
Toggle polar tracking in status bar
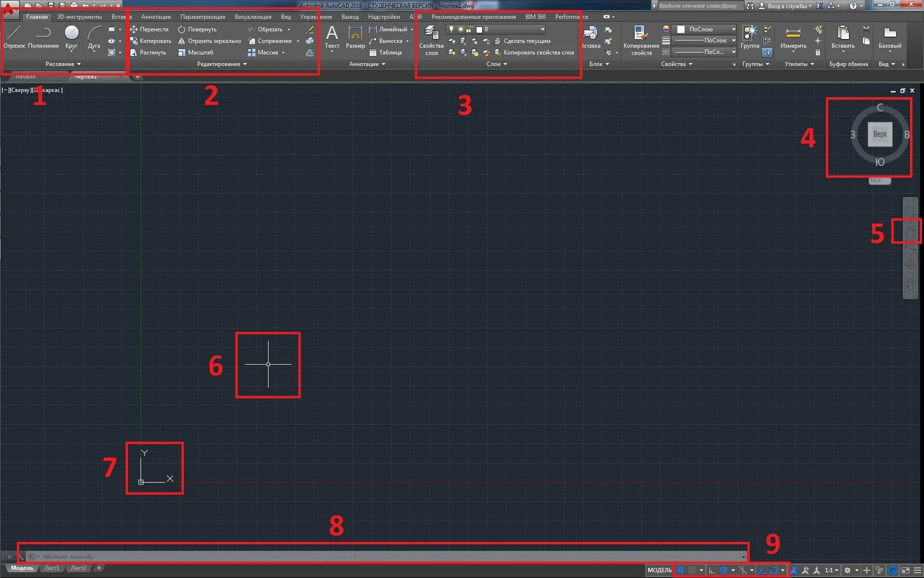click(723, 570)
